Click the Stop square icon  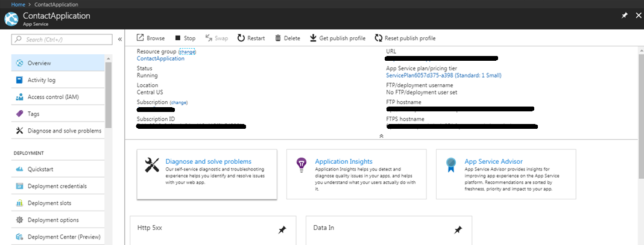coord(178,38)
